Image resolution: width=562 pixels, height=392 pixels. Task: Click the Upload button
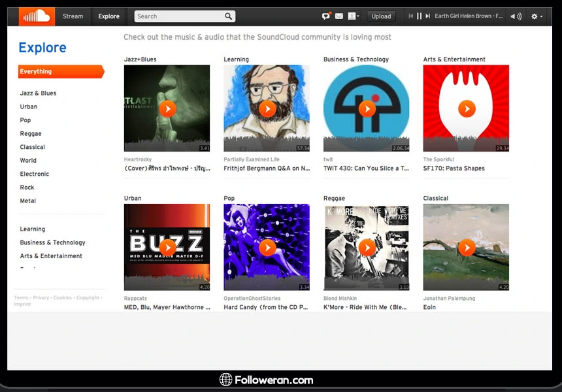click(x=381, y=16)
